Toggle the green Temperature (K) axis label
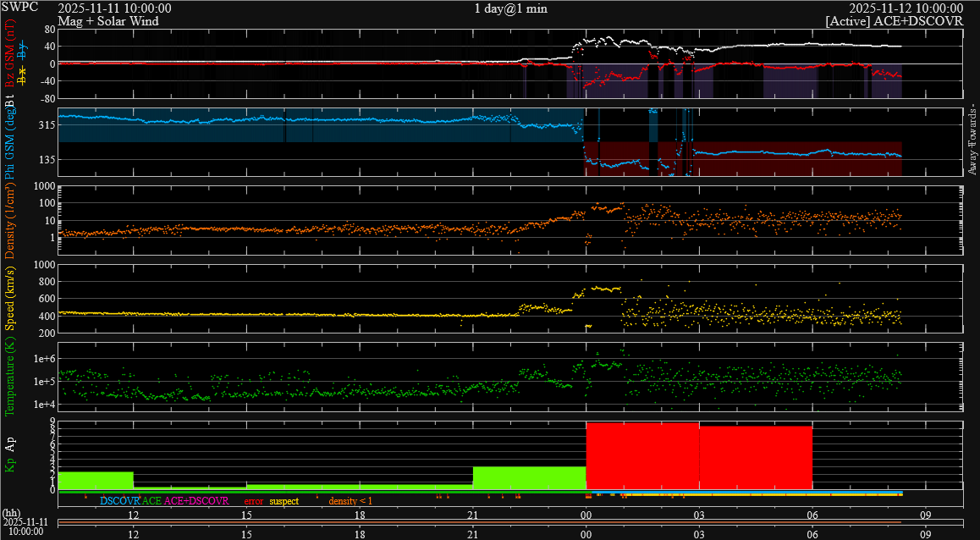 10,378
